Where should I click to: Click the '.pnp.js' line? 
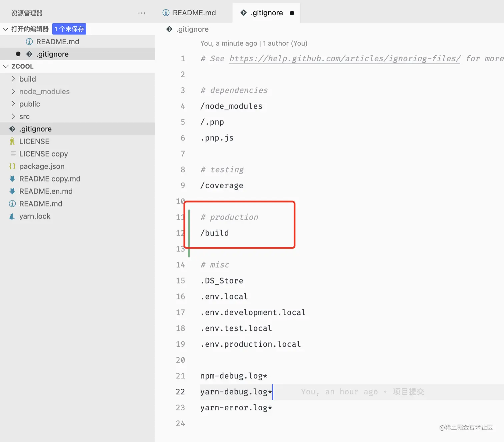point(217,138)
